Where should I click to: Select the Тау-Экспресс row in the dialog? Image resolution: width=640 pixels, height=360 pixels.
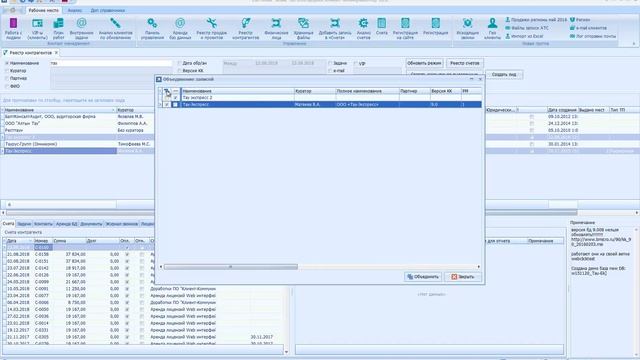point(320,104)
